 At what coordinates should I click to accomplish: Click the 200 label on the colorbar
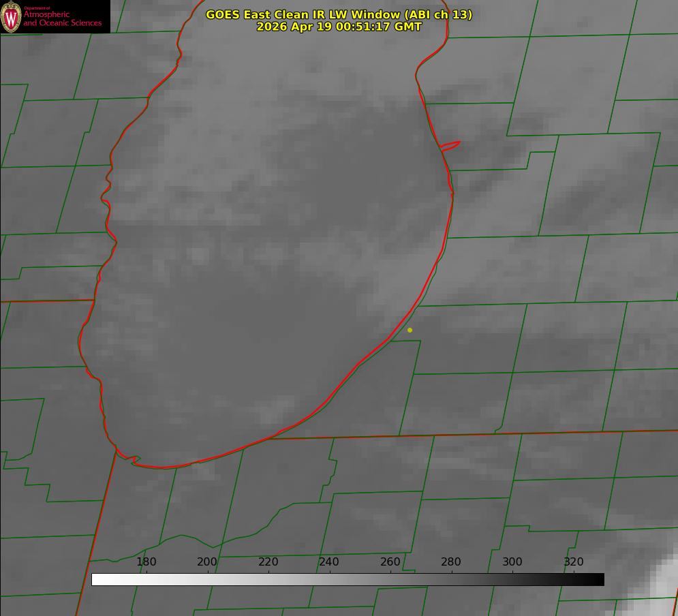click(207, 561)
